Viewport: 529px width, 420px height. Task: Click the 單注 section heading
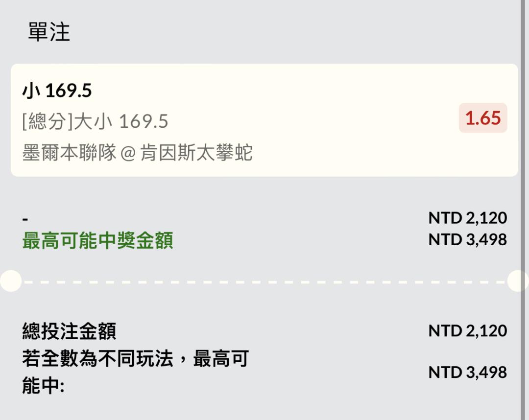(49, 32)
